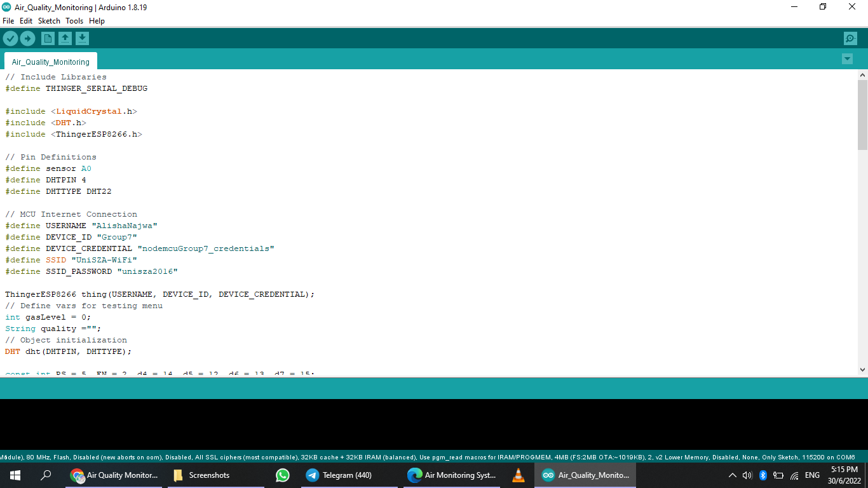Open the Tools menu
Viewport: 868px width, 488px height.
[74, 21]
